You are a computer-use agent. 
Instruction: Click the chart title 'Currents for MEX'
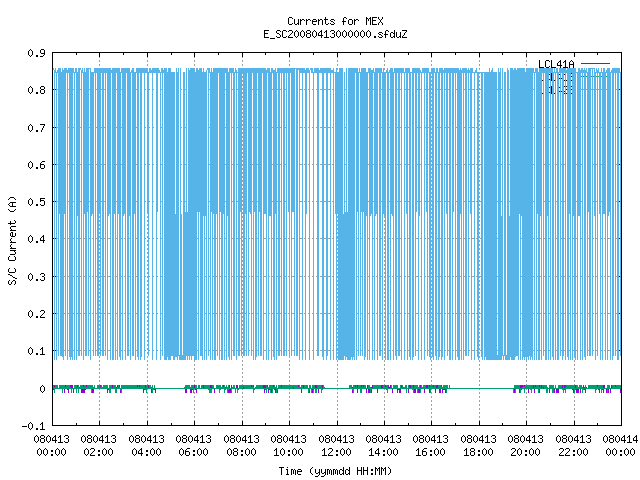click(x=335, y=21)
